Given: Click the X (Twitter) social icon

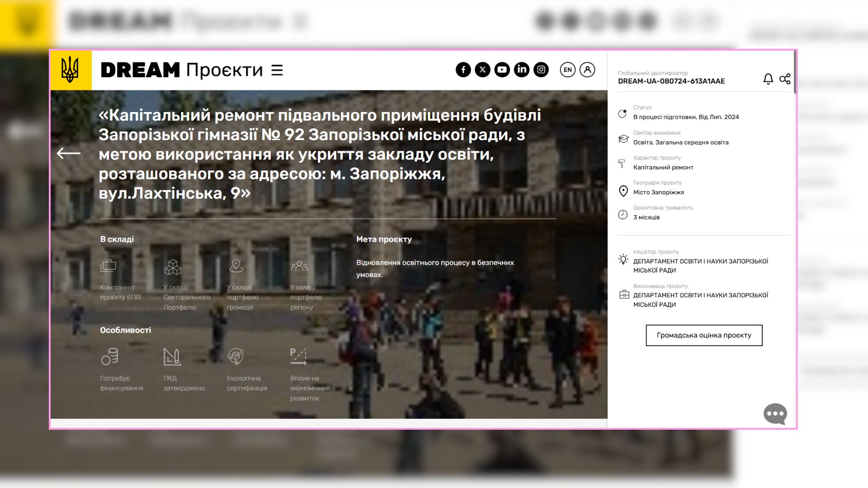Looking at the screenshot, I should point(482,70).
